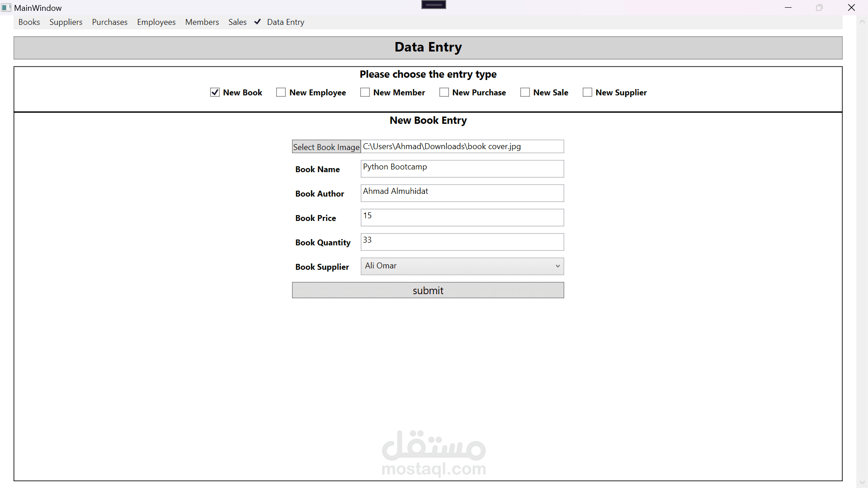Image resolution: width=868 pixels, height=488 pixels.
Task: Check the New Employee checkbox
Action: [x=281, y=93]
